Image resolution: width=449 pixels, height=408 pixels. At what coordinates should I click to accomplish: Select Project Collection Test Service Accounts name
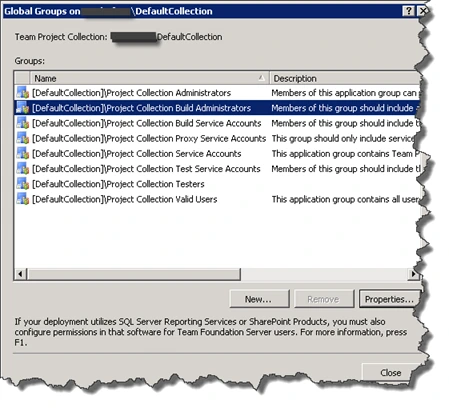tap(146, 169)
